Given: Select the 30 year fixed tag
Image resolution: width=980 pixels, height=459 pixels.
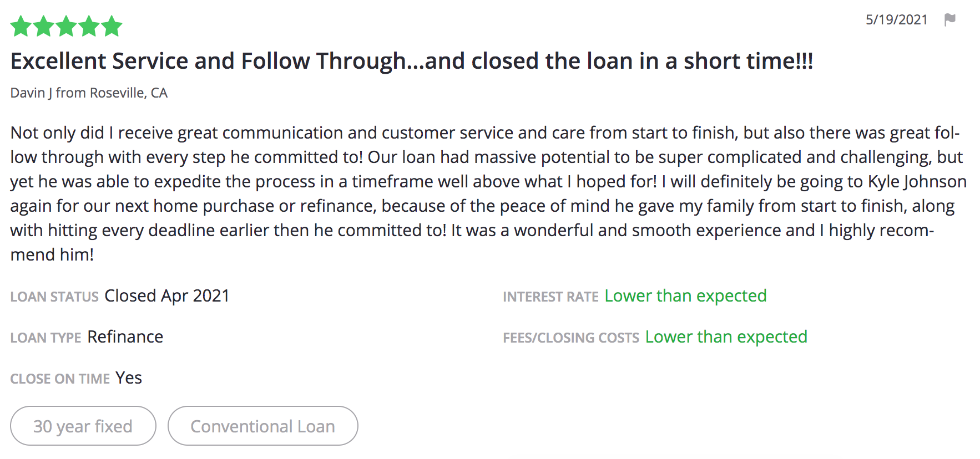Looking at the screenshot, I should (83, 426).
